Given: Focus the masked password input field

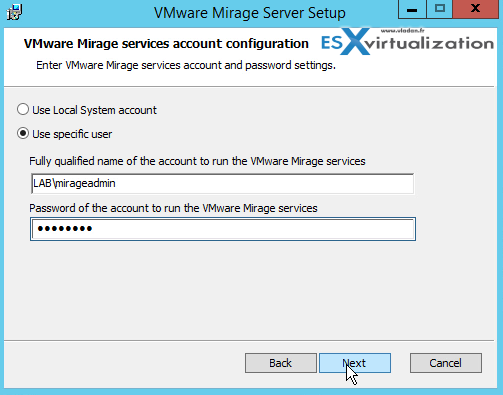Looking at the screenshot, I should point(223,229).
